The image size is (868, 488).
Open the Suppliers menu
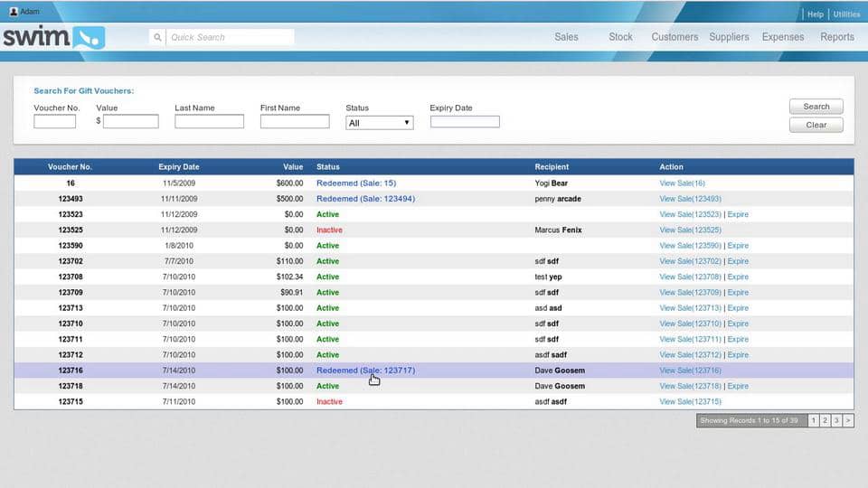(x=729, y=37)
